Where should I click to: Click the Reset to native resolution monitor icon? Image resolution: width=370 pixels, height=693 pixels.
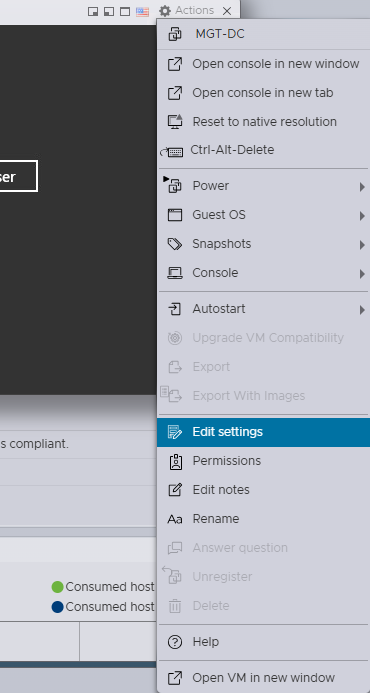point(175,122)
